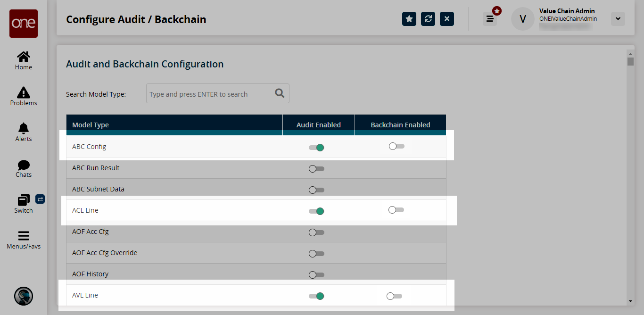Click the Search Model Type input field
The image size is (644, 315).
pyautogui.click(x=210, y=94)
